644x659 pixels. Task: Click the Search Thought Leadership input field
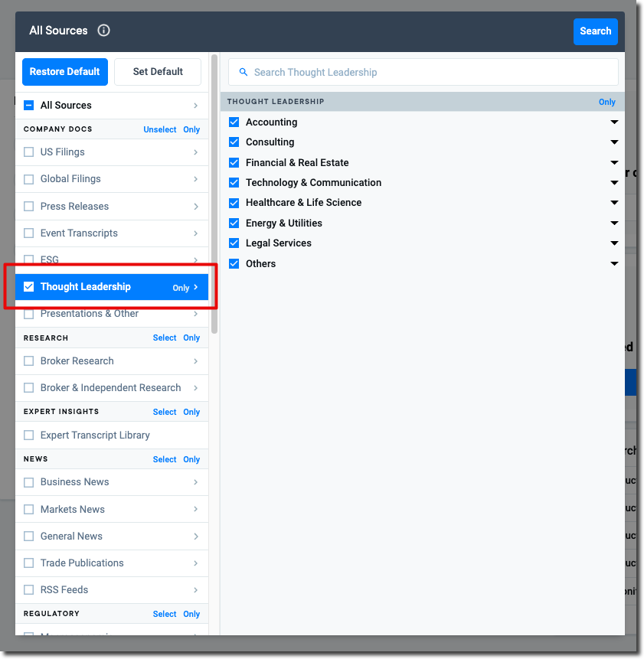(x=345, y=72)
